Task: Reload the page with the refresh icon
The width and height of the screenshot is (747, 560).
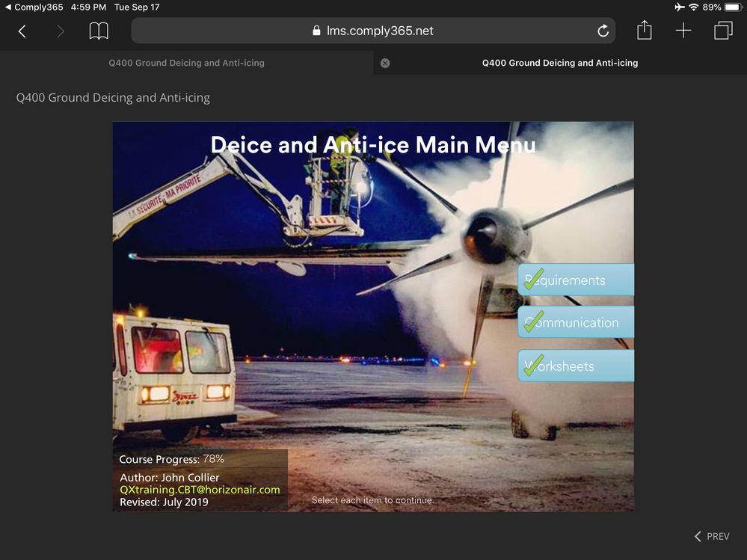Action: pyautogui.click(x=603, y=31)
